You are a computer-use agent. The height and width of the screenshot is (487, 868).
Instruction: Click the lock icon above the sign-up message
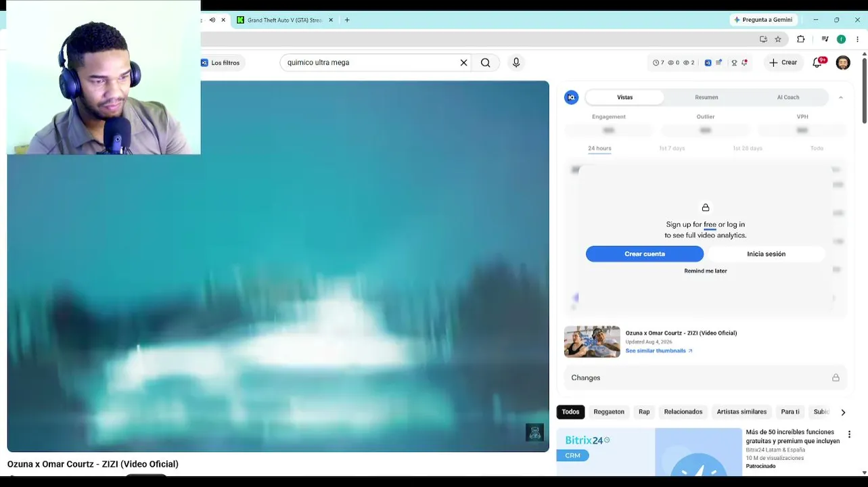(706, 208)
